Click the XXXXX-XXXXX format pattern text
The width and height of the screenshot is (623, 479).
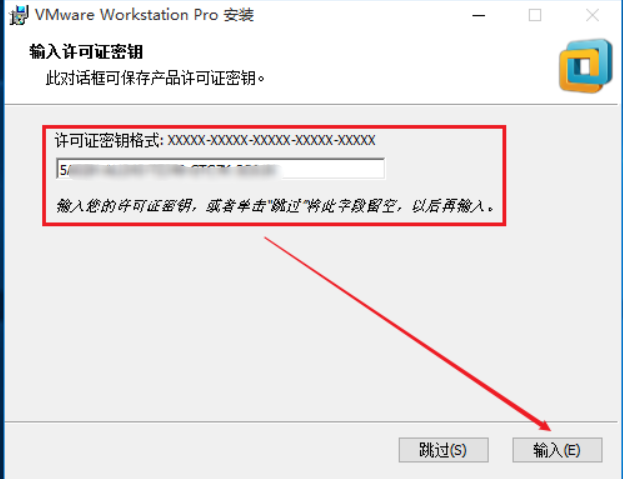pyautogui.click(x=271, y=140)
